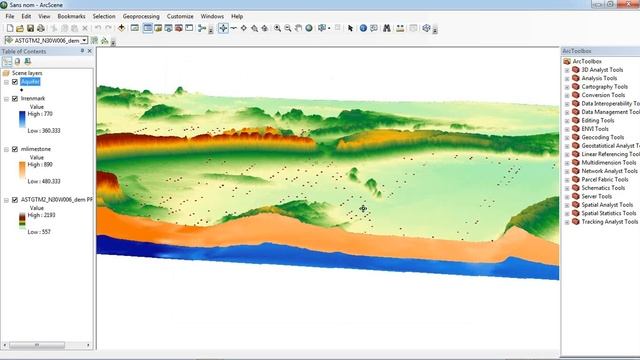Expand 3D Analyst Tools toolbox
The height and width of the screenshot is (360, 640).
click(567, 70)
